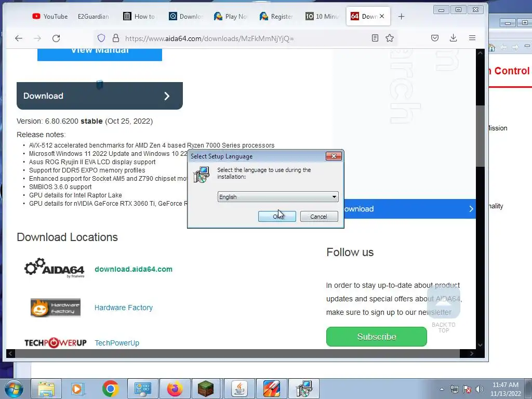
Task: Click the site security padlock icon
Action: [116, 38]
